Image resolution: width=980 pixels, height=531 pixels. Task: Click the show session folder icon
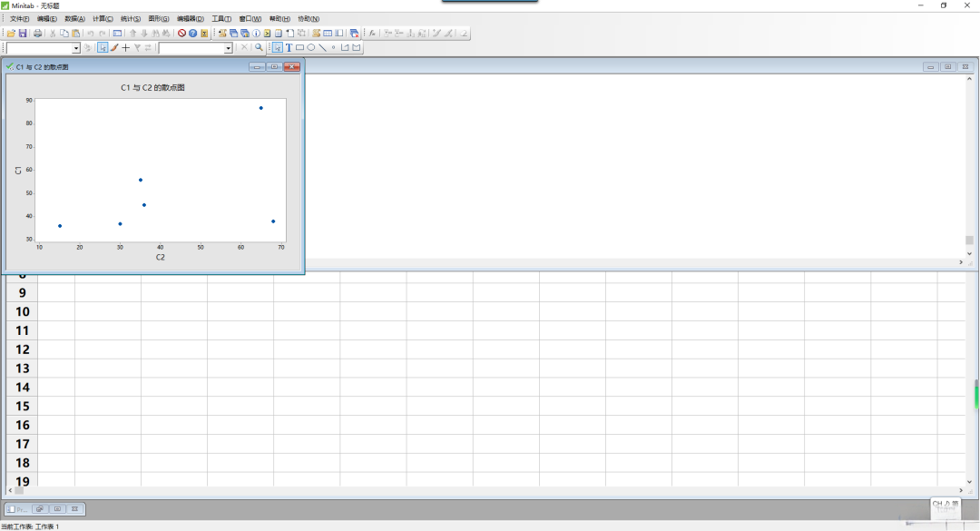coord(222,34)
